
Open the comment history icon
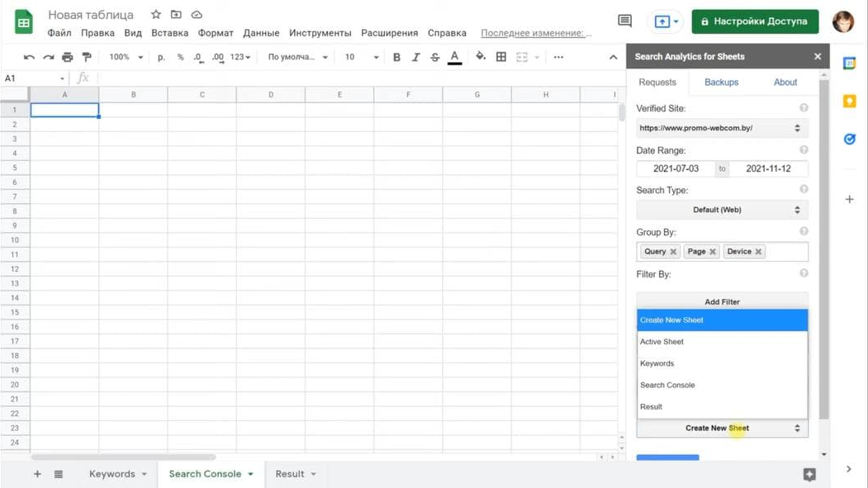(x=624, y=21)
